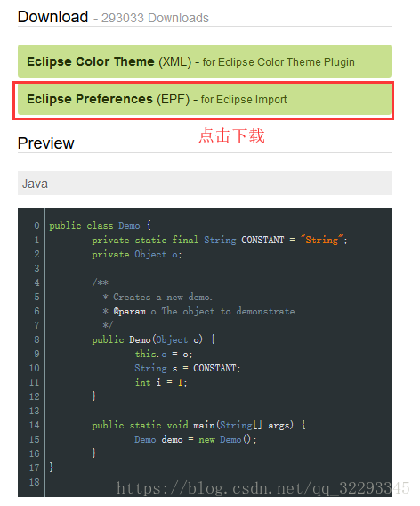420x506 pixels.
Task: Click the 'int i = 1;' line
Action: (x=161, y=382)
